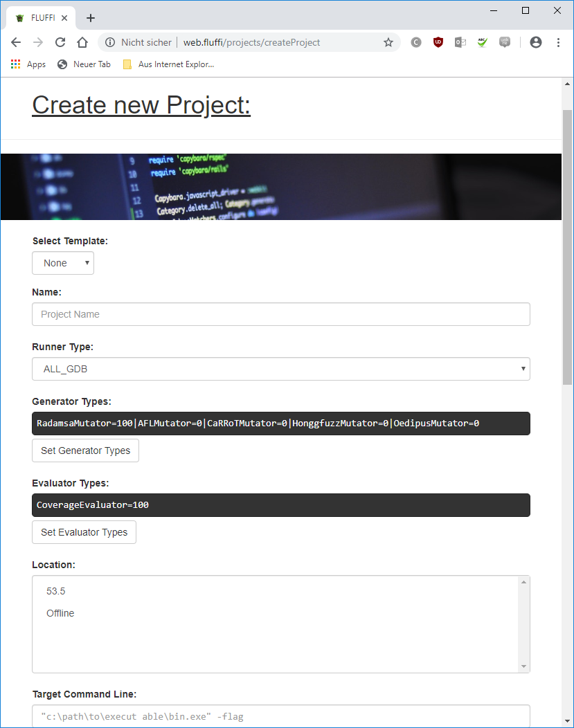The height and width of the screenshot is (728, 574).
Task: Open the Aus Internet Explorer bookmarks folder
Action: [168, 64]
